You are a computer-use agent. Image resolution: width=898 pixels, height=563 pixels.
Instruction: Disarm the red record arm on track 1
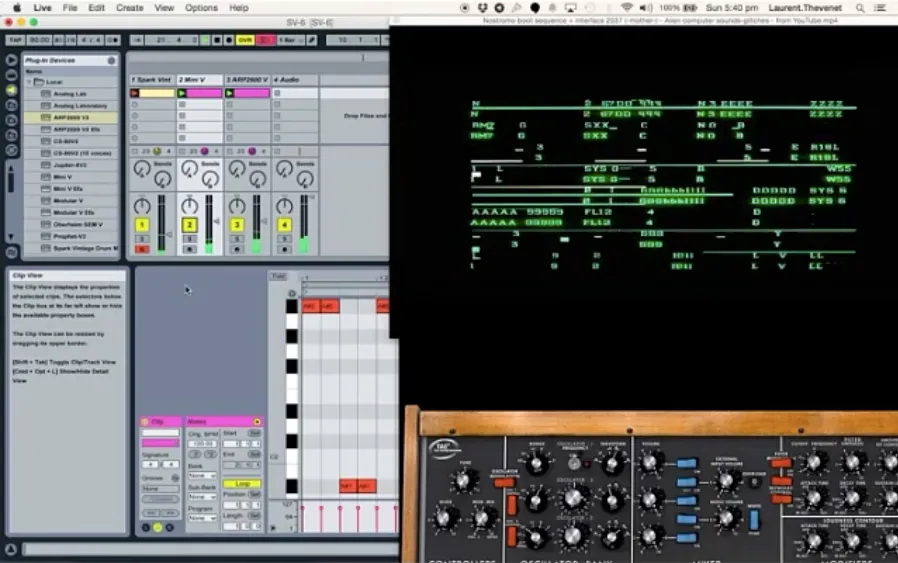[x=141, y=249]
